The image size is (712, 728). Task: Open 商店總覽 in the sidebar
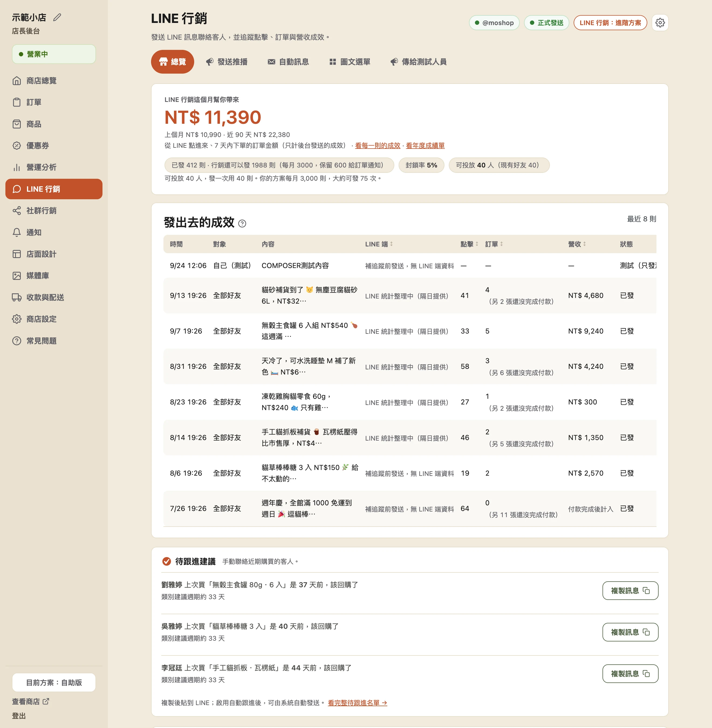54,81
